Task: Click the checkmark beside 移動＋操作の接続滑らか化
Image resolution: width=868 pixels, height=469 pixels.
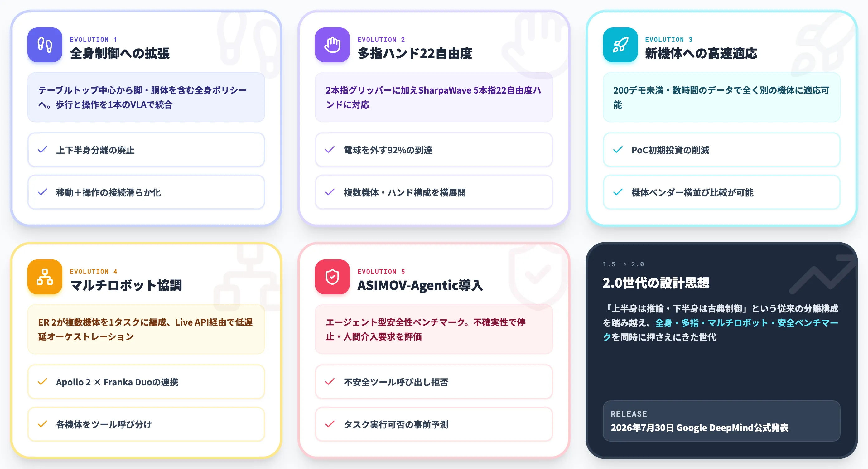Action: (x=42, y=192)
